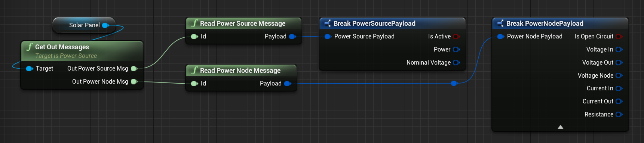Click the Current In output pin
Image resolution: width=644 pixels, height=143 pixels.
[619, 88]
